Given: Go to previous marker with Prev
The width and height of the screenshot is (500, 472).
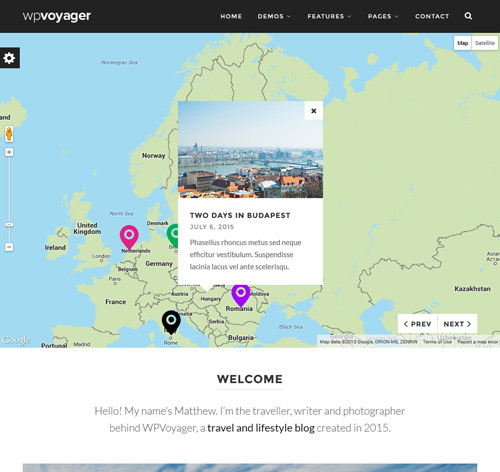Looking at the screenshot, I should pyautogui.click(x=418, y=324).
